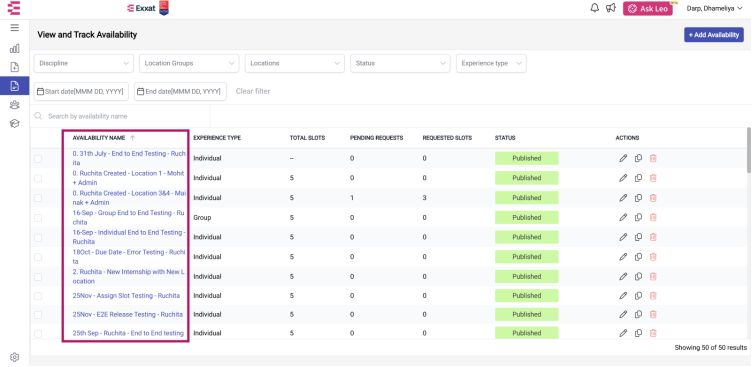
Task: Open the Location Groups dropdown
Action: point(189,63)
